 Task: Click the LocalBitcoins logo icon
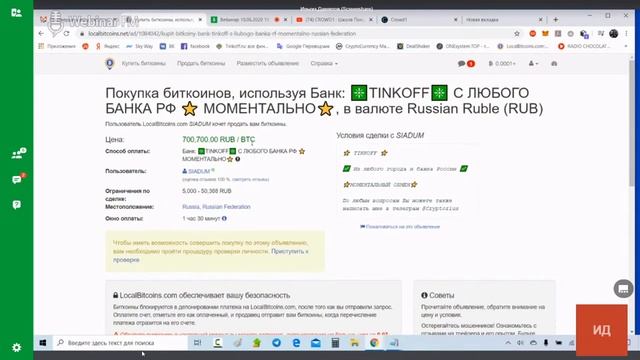[x=109, y=64]
